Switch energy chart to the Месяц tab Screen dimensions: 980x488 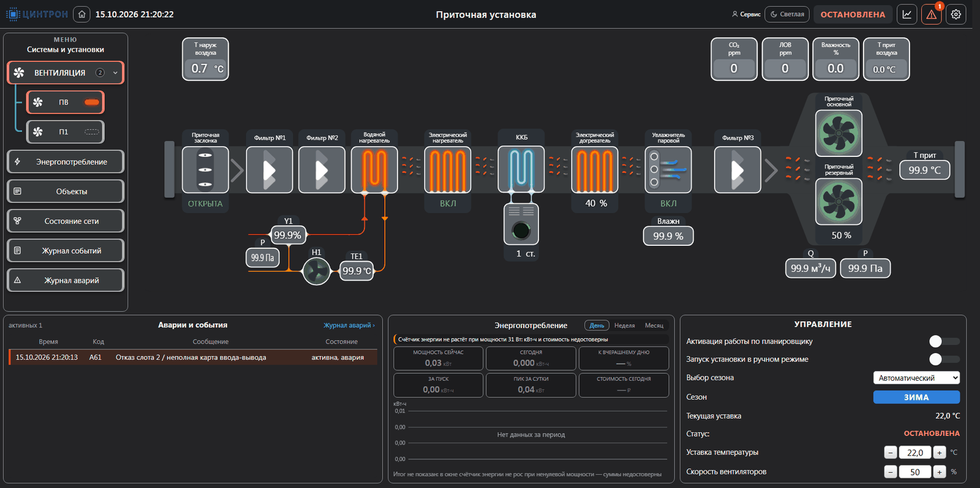654,326
